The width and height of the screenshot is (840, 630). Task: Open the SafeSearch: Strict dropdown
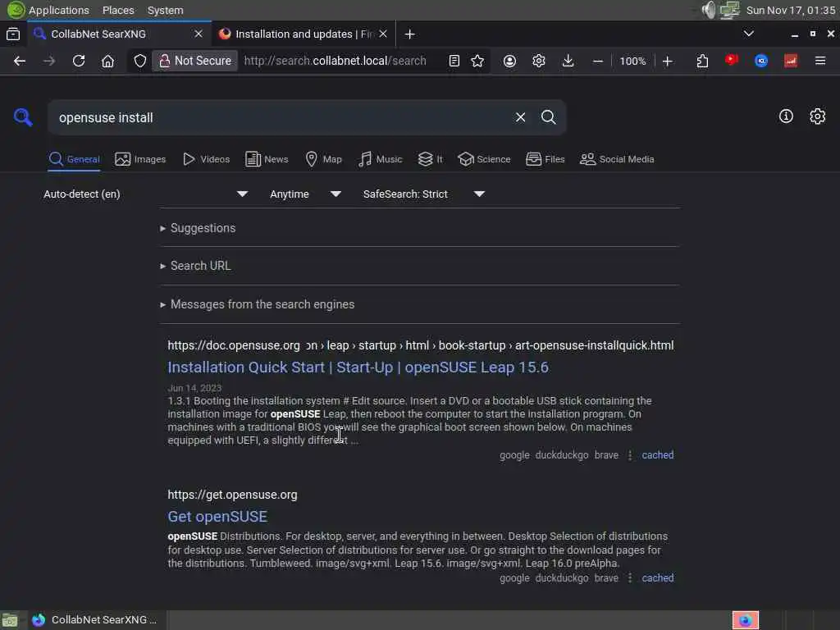[424, 194]
